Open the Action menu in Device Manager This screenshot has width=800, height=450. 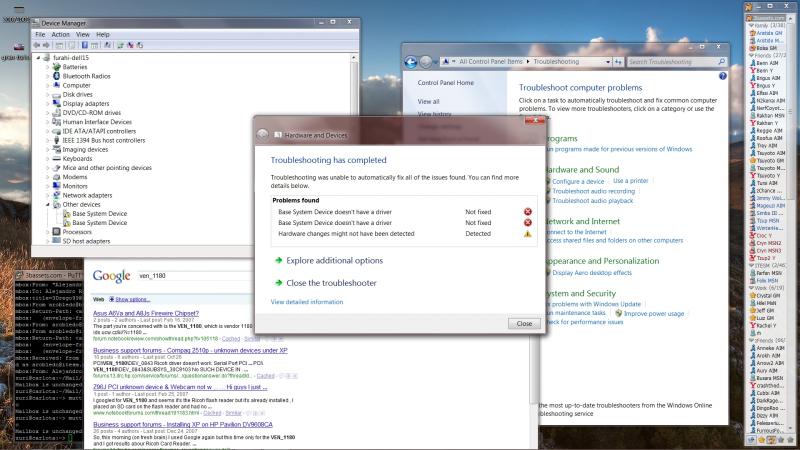pos(60,34)
